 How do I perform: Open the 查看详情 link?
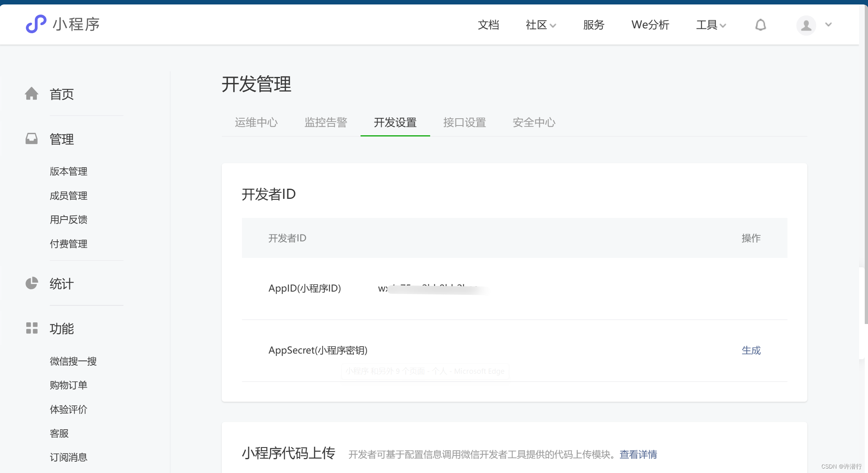(638, 454)
